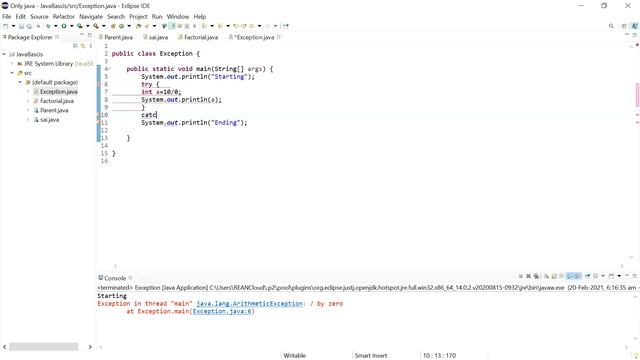This screenshot has height=360, width=640.
Task: Click the Search magnifier icon at top right
Action: click(x=611, y=26)
